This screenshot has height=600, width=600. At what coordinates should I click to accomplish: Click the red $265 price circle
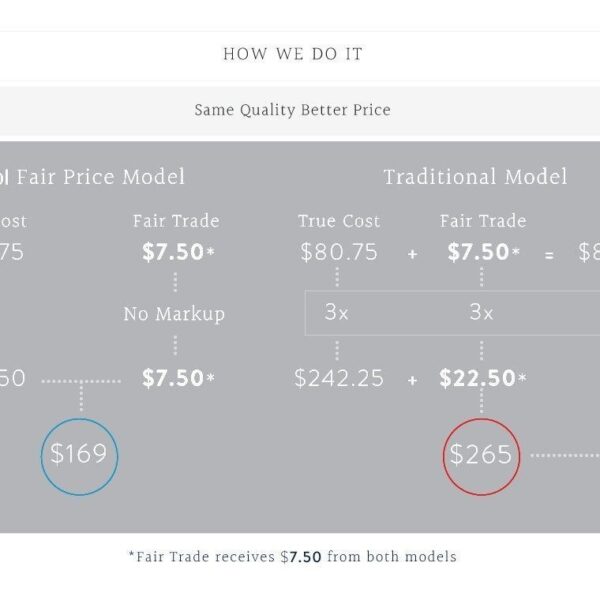tap(481, 457)
